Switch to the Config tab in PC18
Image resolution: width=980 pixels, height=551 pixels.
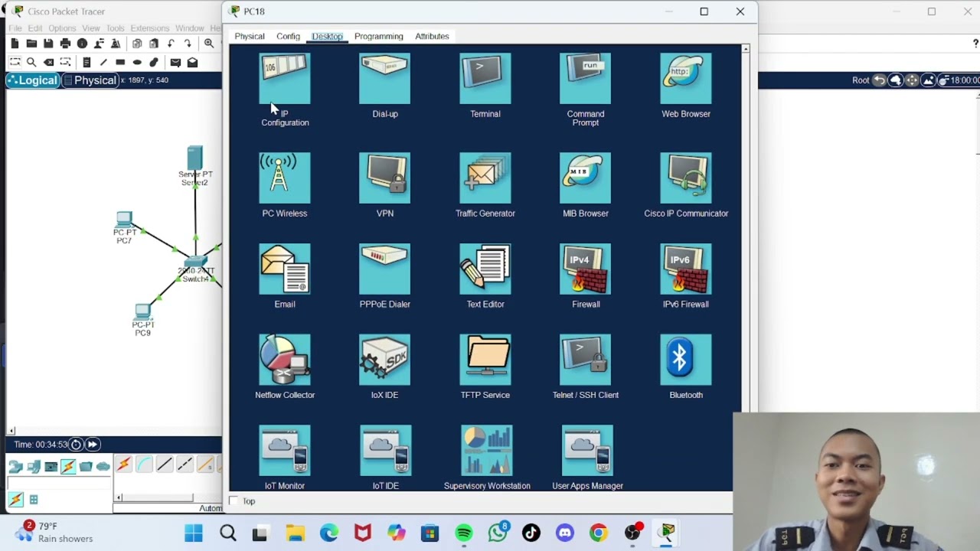coord(288,36)
